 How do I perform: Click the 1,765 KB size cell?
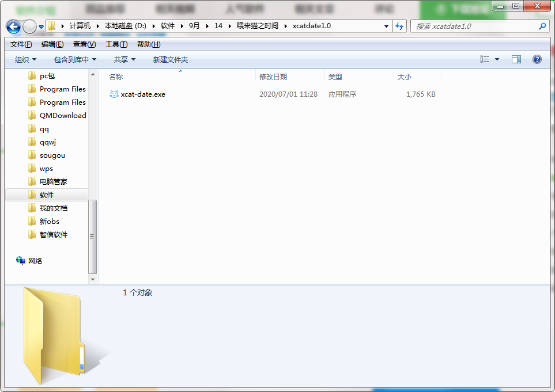tap(421, 94)
